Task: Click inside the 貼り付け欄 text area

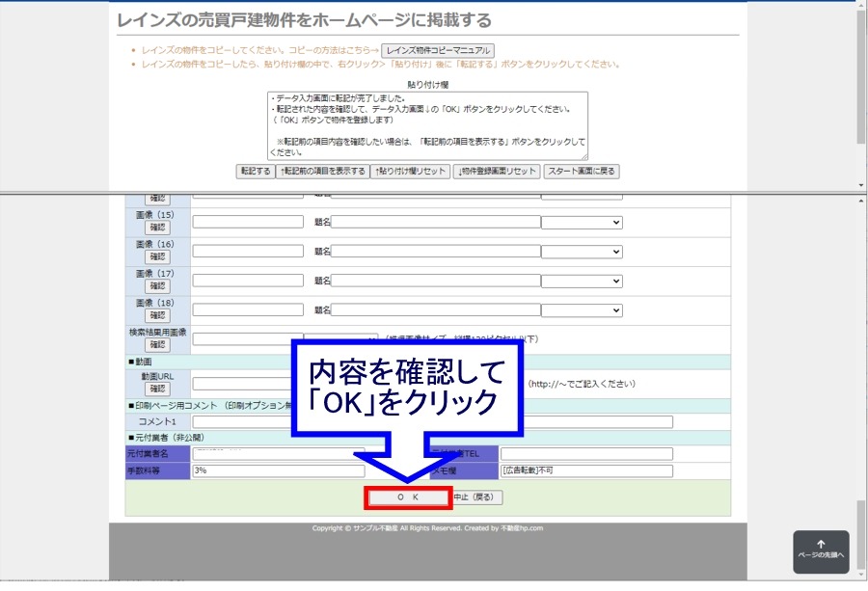Action: point(427,125)
